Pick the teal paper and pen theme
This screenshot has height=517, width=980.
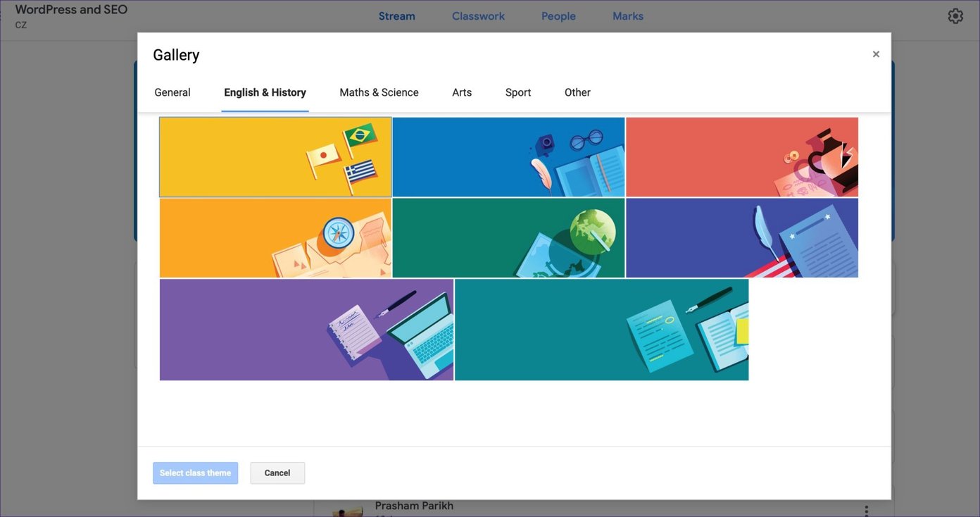pos(602,330)
